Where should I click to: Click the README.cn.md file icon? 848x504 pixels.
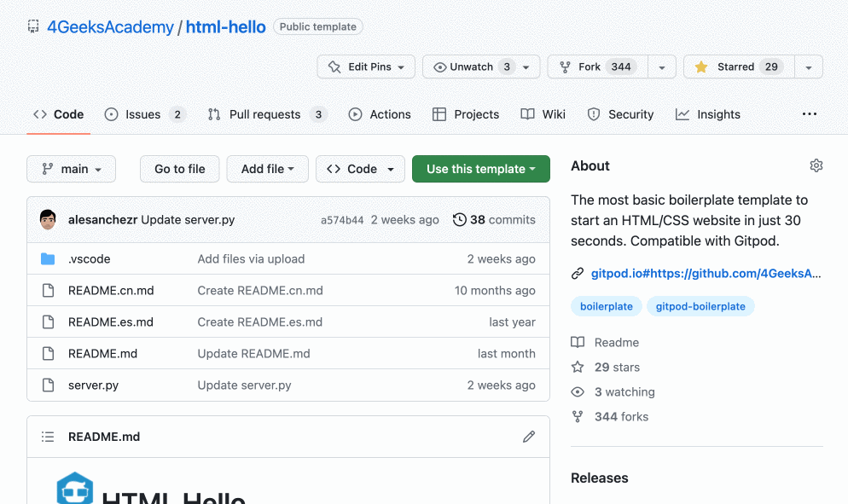point(48,291)
